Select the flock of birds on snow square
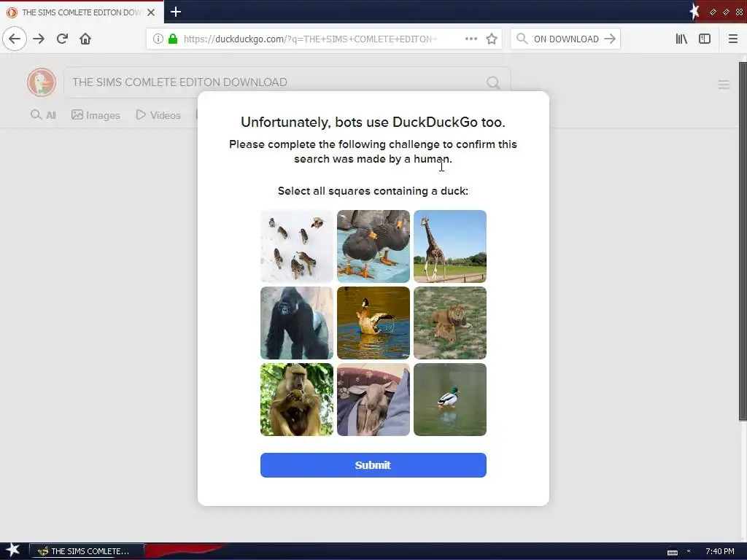 pos(297,246)
